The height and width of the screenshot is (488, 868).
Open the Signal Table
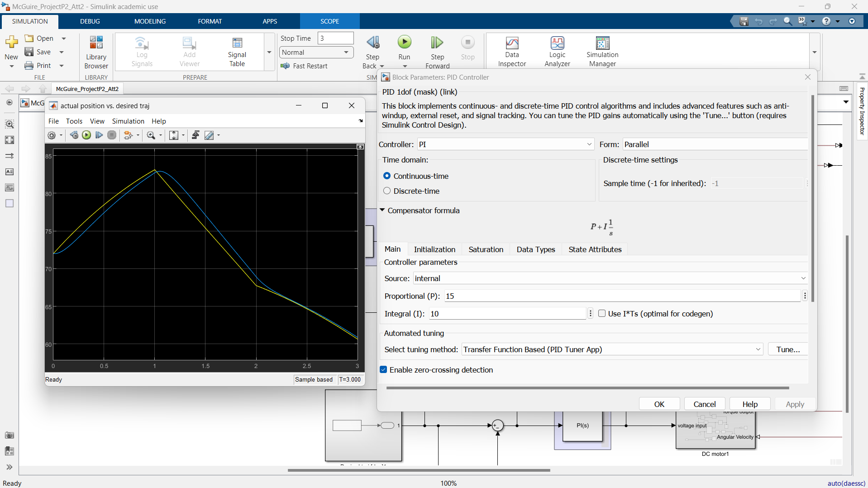click(237, 52)
